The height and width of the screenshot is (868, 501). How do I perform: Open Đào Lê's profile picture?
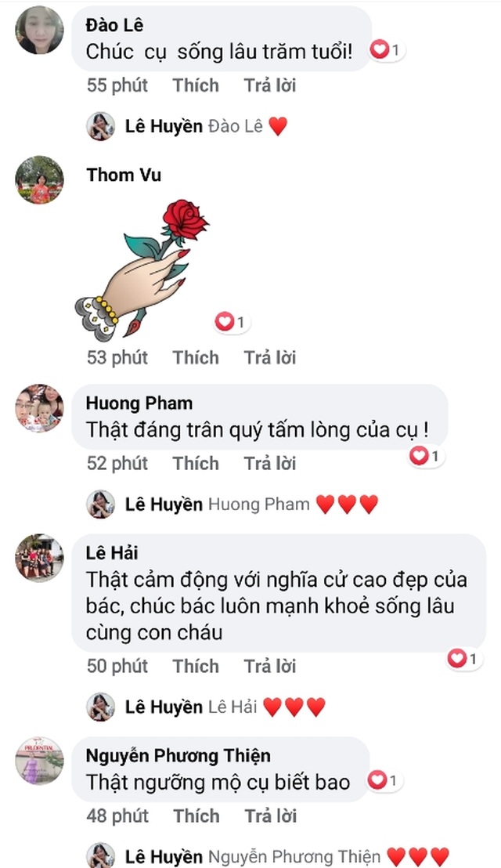pos(39,30)
